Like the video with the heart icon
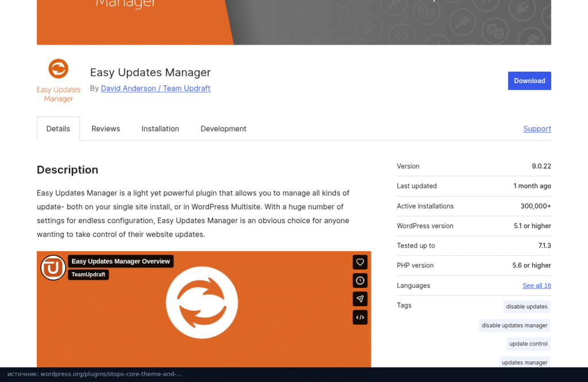This screenshot has height=382, width=588. point(360,262)
